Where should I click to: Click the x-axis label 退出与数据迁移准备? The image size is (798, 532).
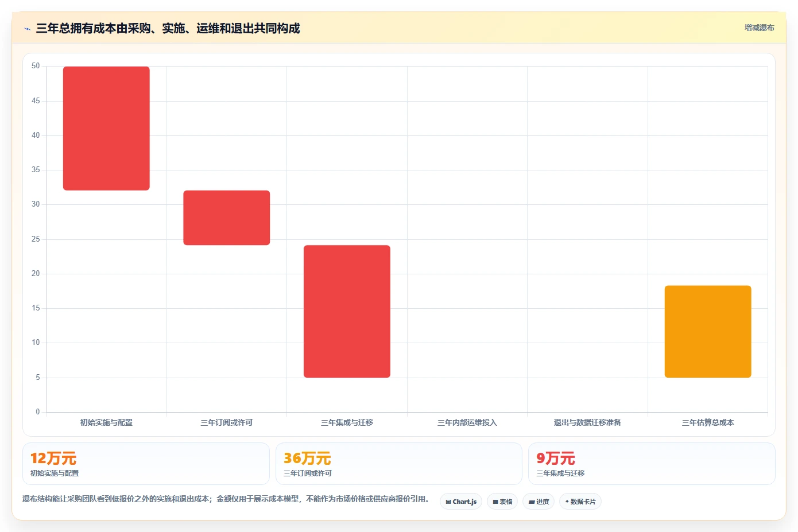tap(587, 422)
